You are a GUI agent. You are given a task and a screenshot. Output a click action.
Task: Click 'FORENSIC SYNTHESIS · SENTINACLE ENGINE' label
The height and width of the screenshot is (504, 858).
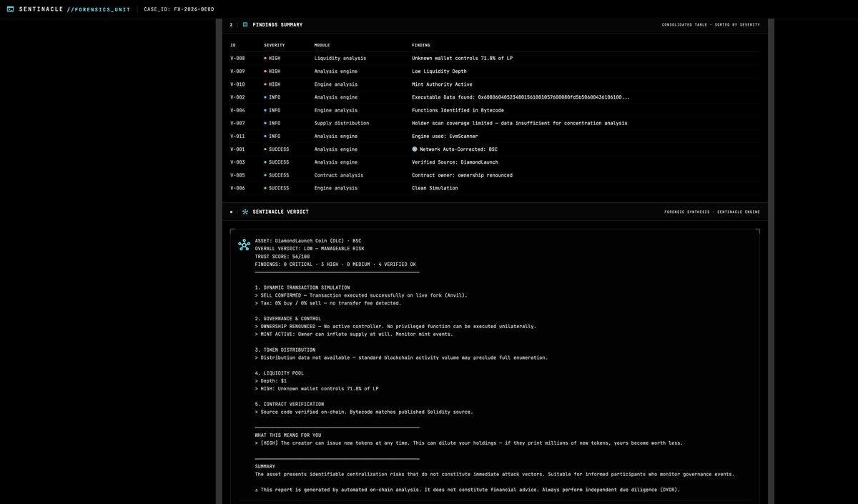pos(712,212)
